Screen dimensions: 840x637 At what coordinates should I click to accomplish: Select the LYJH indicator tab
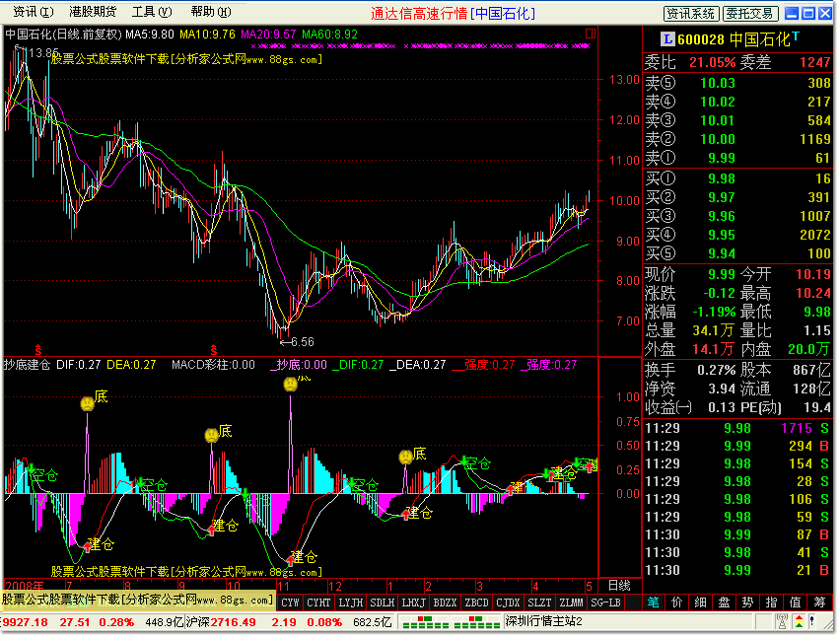tap(351, 602)
